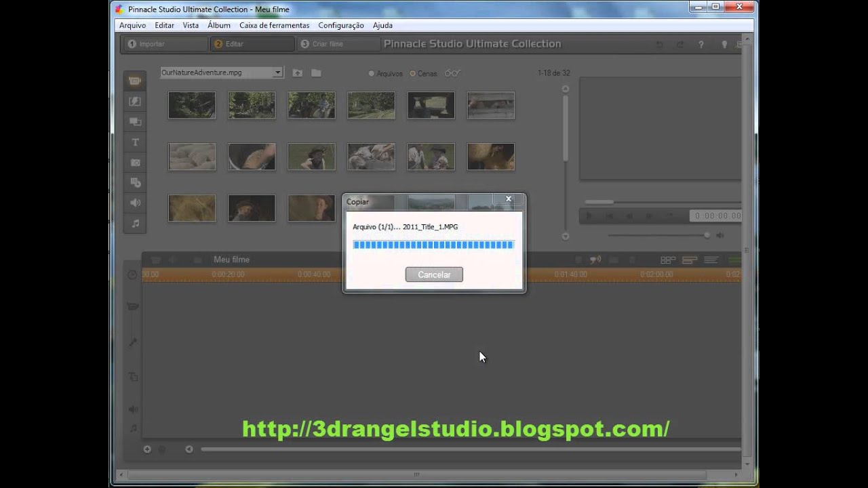The height and width of the screenshot is (488, 868).
Task: Open the Caixa de ferramentas menu
Action: tap(274, 25)
